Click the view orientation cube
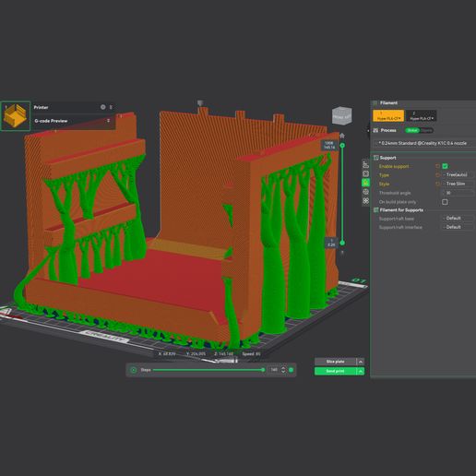The image size is (476, 476). [x=341, y=115]
